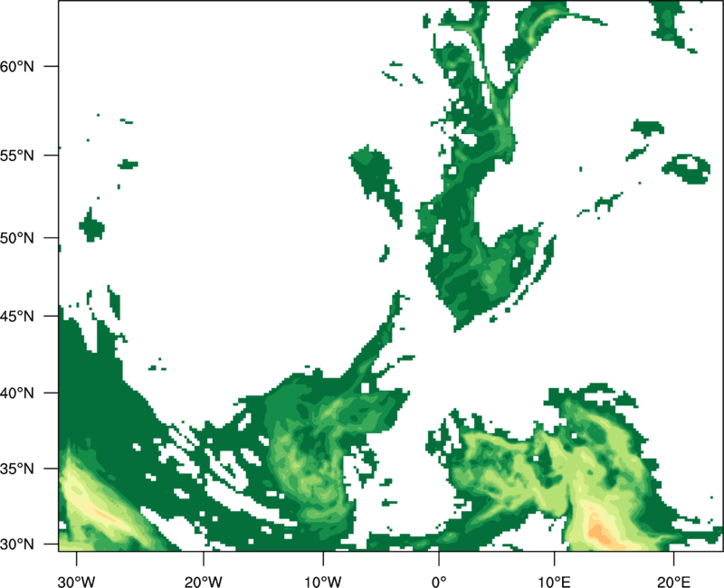724x588 pixels.
Task: Click the 45°N latitude label
Action: [17, 316]
